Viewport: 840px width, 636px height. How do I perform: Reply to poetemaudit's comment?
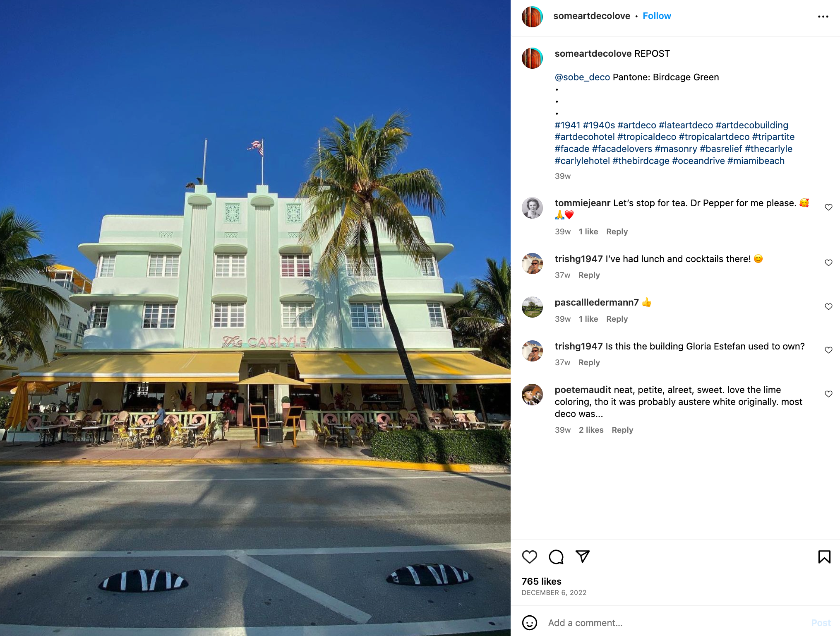coord(622,430)
